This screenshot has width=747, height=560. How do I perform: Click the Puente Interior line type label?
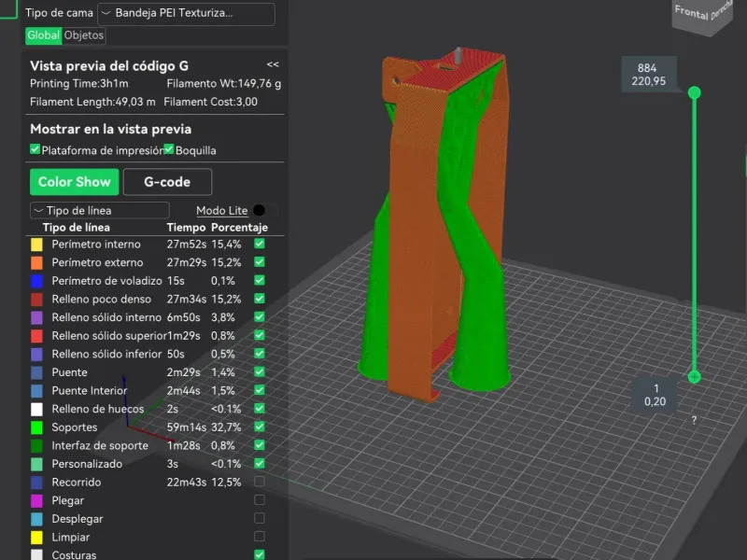tap(90, 390)
